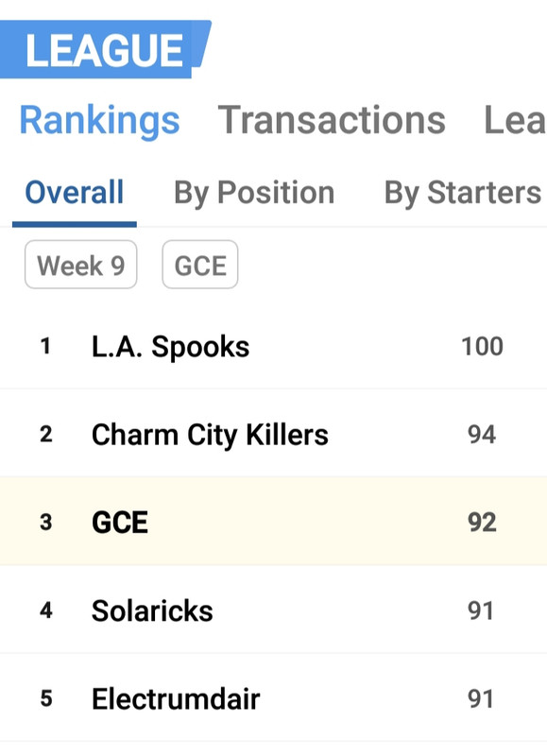Click the L.A. Spooks score of 100
This screenshot has width=547, height=756.
point(482,346)
